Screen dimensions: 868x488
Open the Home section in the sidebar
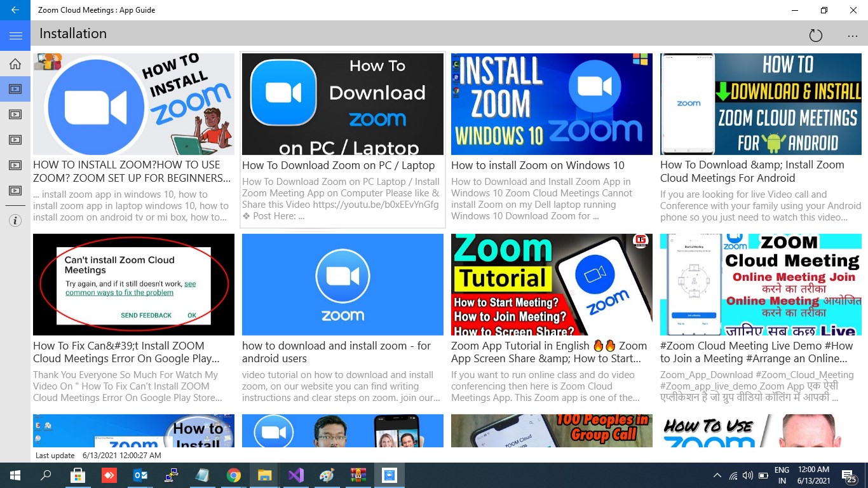[15, 64]
